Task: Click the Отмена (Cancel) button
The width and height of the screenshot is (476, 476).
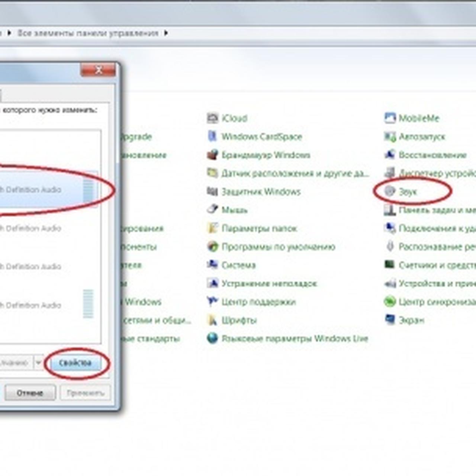Action: (x=30, y=393)
